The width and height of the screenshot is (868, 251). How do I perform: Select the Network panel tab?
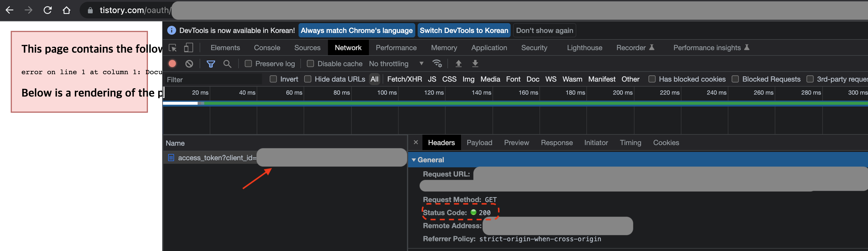tap(348, 48)
